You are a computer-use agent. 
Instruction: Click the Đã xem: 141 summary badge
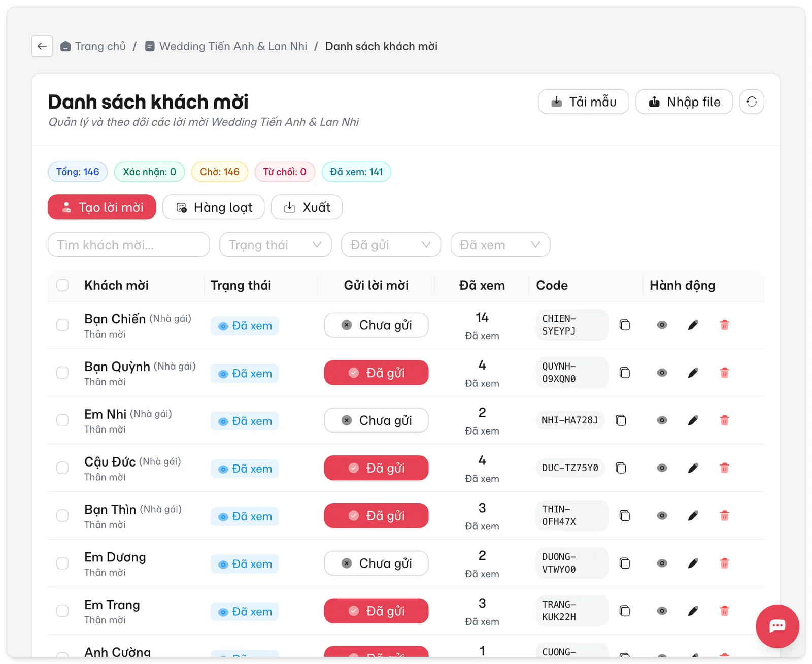[356, 172]
